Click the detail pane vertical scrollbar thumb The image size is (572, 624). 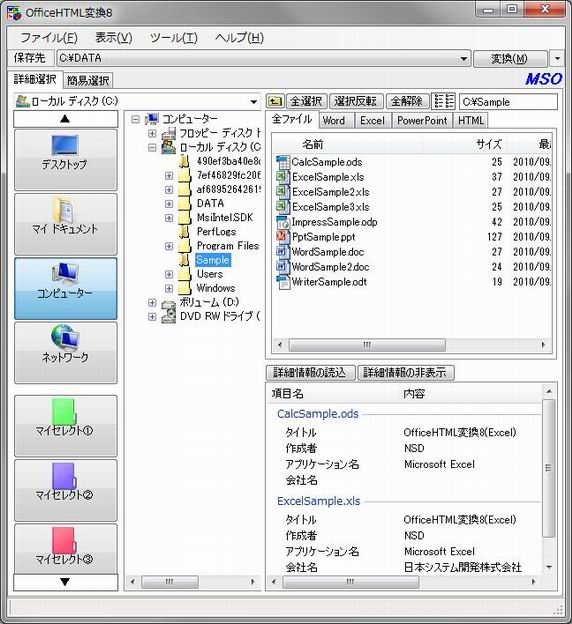tap(549, 468)
